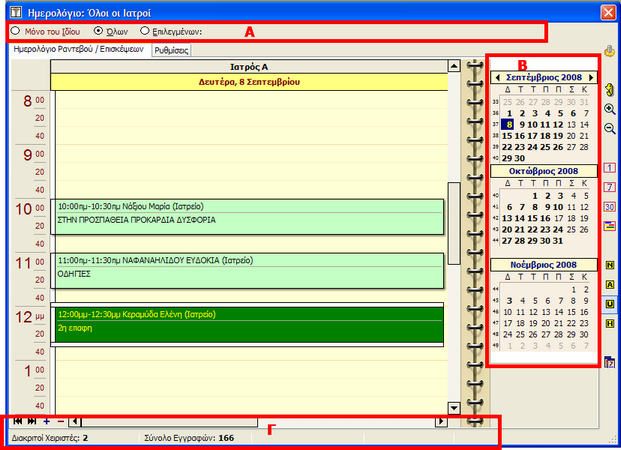
Task: Click the stamp icon above the right toolbar
Action: (x=609, y=51)
